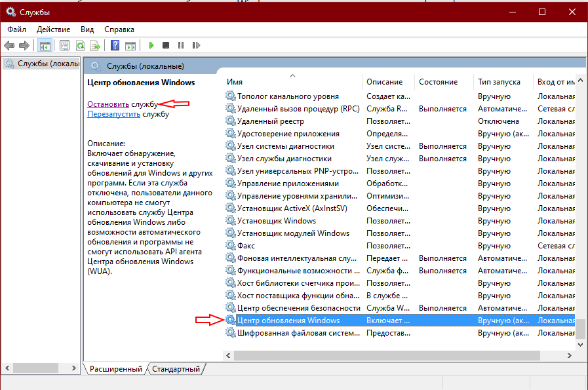Stop the service with the square toolbar icon
This screenshot has width=588, height=390.
pos(166,45)
